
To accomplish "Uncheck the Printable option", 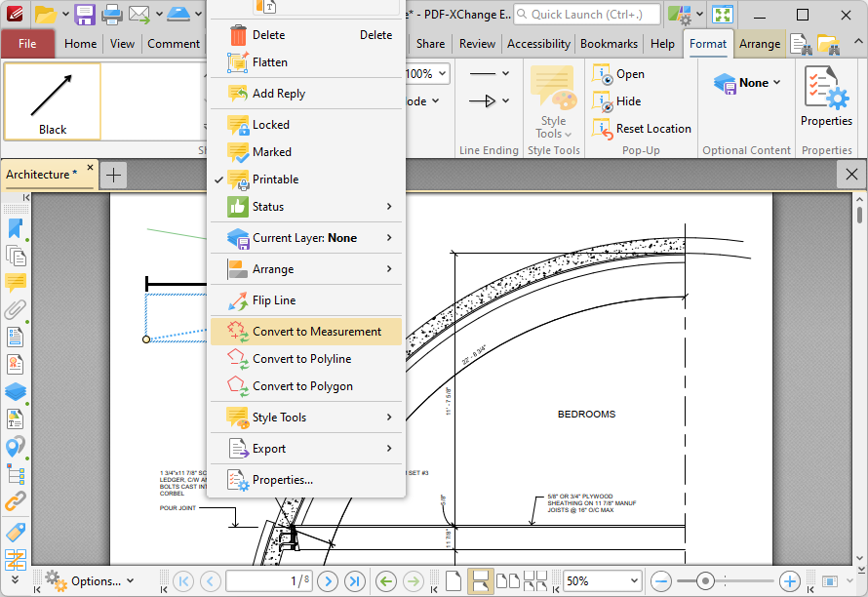I will 305,179.
